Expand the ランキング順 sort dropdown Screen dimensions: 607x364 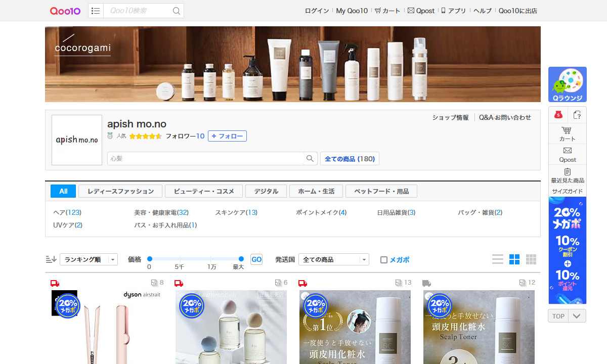(89, 259)
